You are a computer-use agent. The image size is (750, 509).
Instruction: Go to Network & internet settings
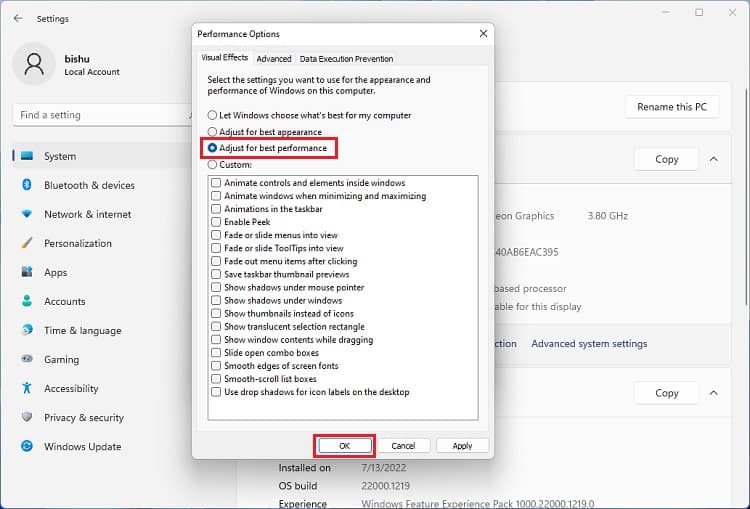pyautogui.click(x=88, y=214)
